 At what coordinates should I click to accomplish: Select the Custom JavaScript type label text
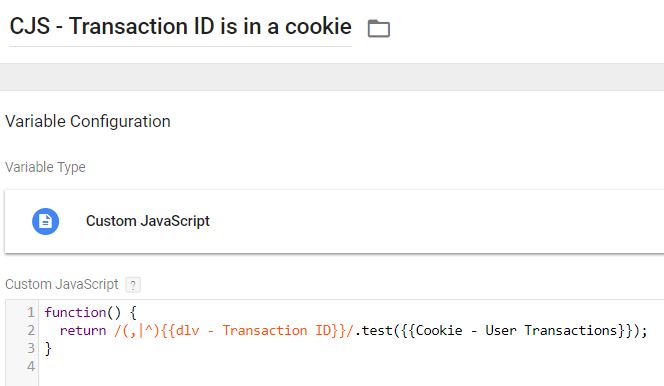[x=148, y=221]
